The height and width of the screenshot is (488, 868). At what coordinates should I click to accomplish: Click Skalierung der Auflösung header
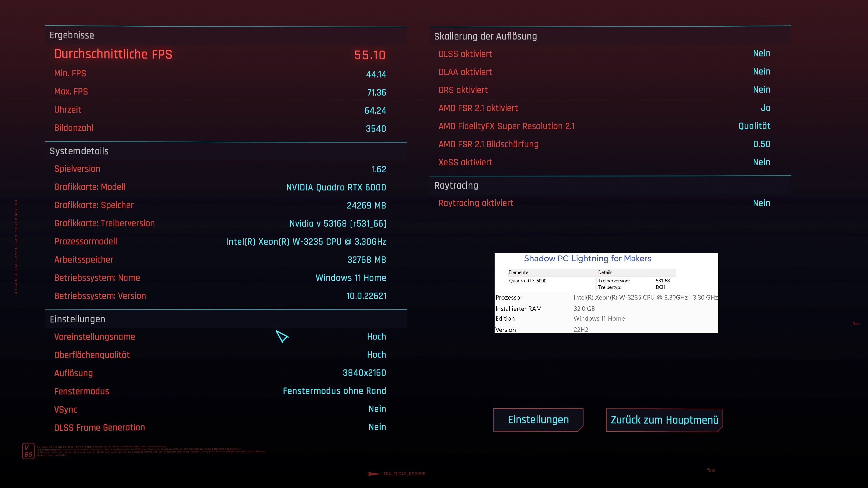tap(485, 36)
